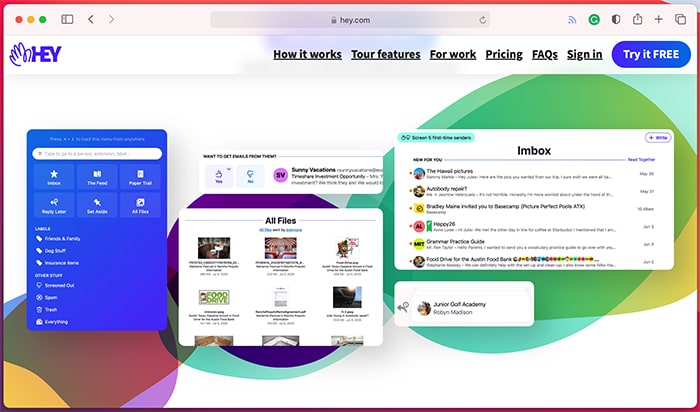Open the Pricing page
Image resolution: width=700 pixels, height=412 pixels.
coord(504,54)
